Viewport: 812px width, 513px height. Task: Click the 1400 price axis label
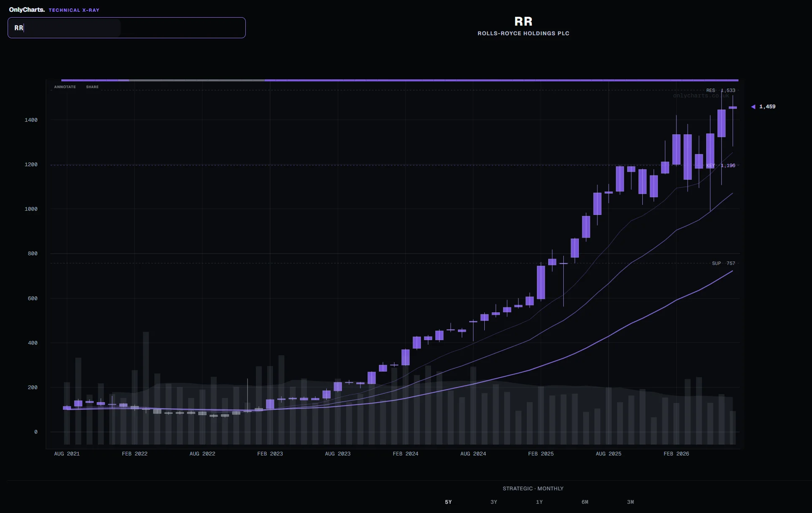click(31, 120)
